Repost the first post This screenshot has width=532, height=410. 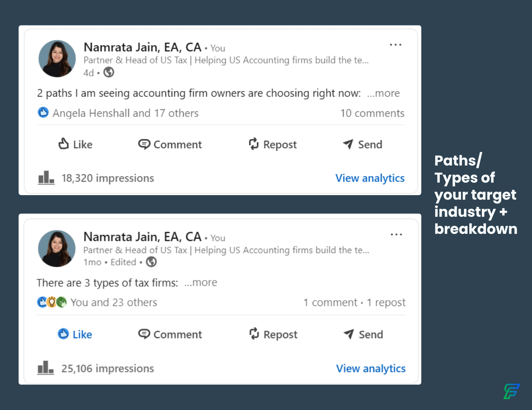tap(272, 144)
